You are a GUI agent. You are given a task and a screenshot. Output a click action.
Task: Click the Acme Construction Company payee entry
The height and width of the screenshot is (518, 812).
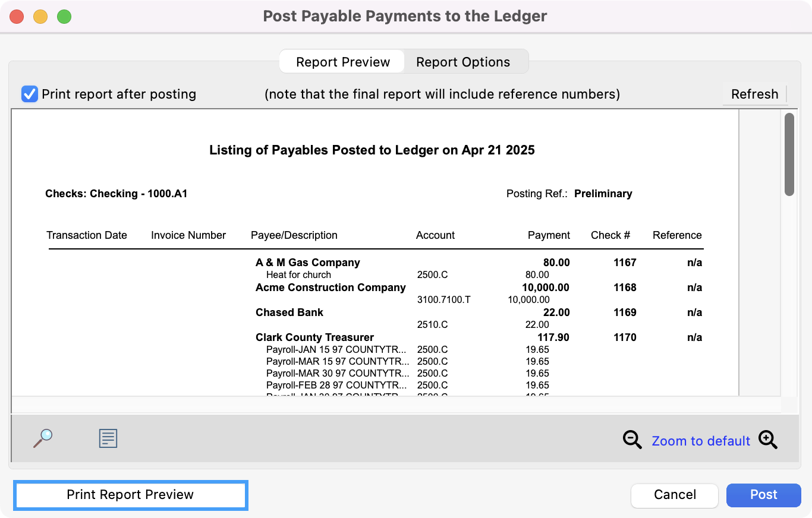point(331,288)
